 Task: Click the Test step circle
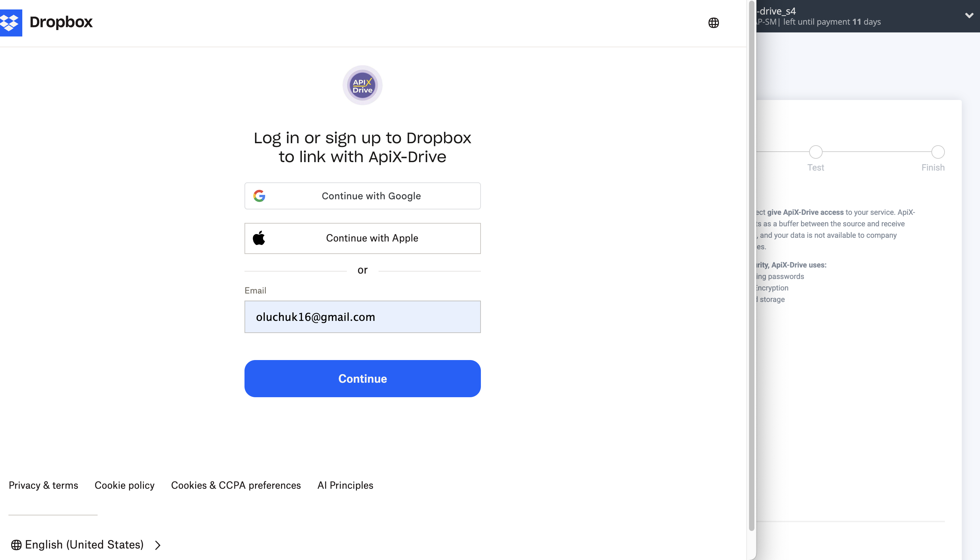pos(816,152)
